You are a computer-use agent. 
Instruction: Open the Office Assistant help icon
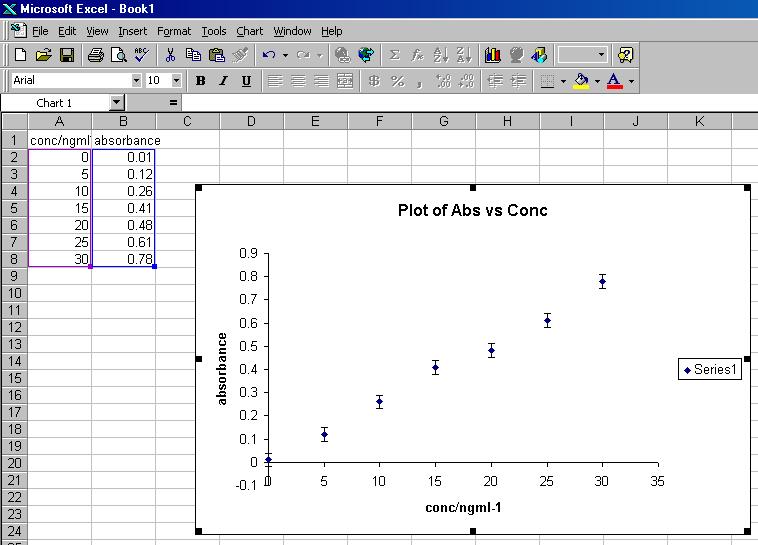(626, 55)
